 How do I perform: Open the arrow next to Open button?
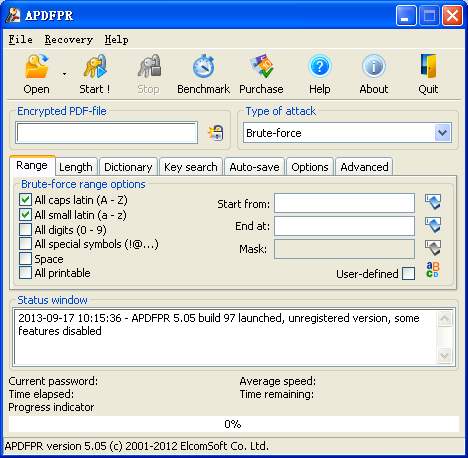(64, 74)
